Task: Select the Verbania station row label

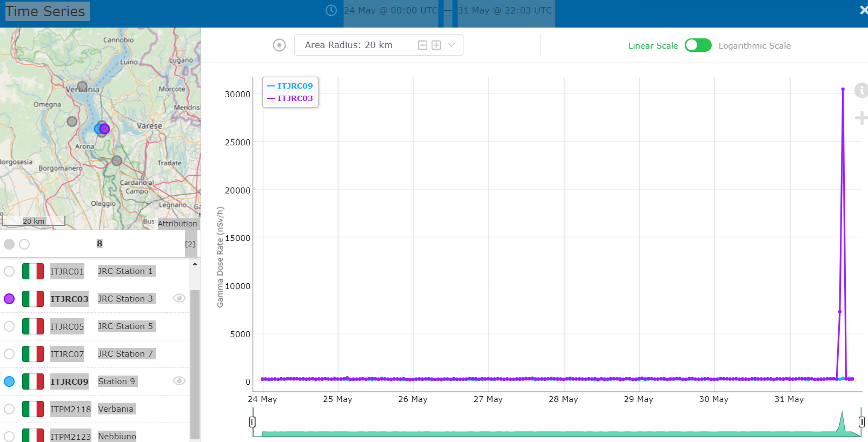Action: pos(116,409)
